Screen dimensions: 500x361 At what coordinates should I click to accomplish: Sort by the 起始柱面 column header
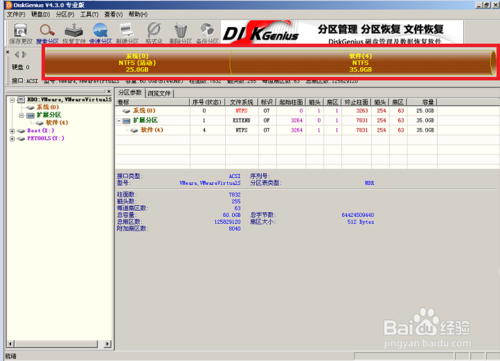coord(291,102)
